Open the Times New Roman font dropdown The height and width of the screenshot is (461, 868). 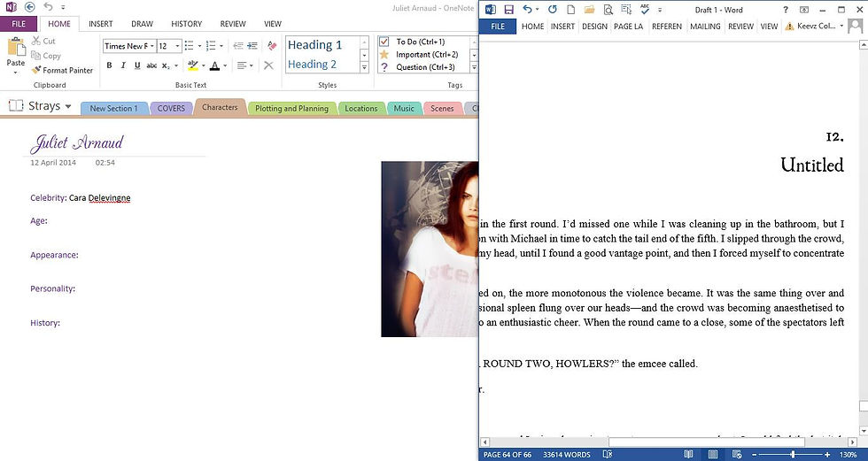click(152, 46)
